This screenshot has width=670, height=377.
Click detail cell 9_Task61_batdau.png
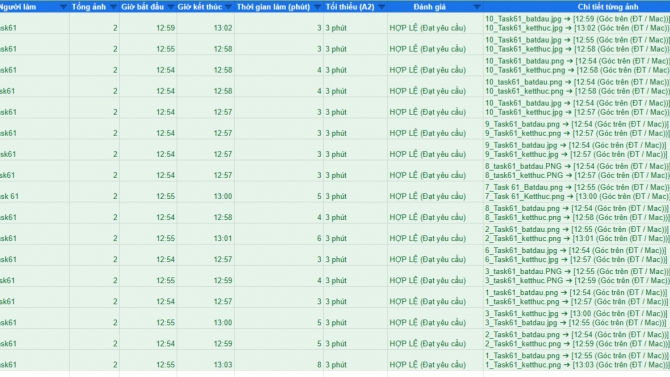point(577,129)
